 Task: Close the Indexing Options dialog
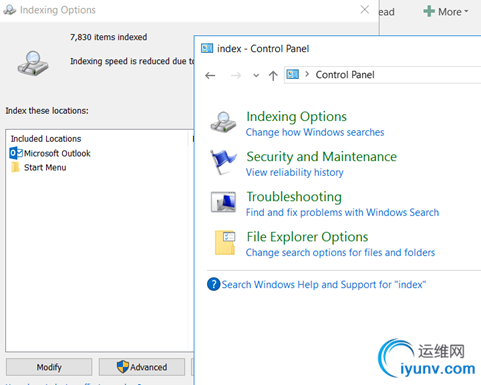tap(365, 10)
